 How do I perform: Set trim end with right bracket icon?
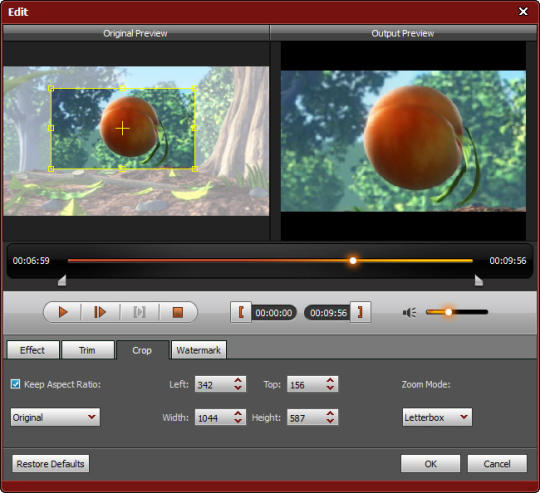pyautogui.click(x=360, y=312)
